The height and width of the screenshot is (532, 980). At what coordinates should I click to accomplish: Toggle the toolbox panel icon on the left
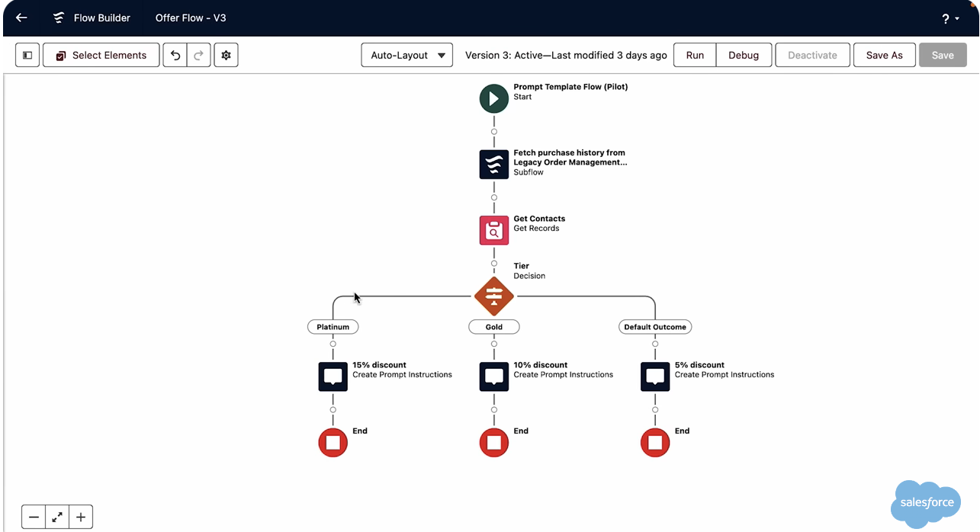click(x=27, y=54)
